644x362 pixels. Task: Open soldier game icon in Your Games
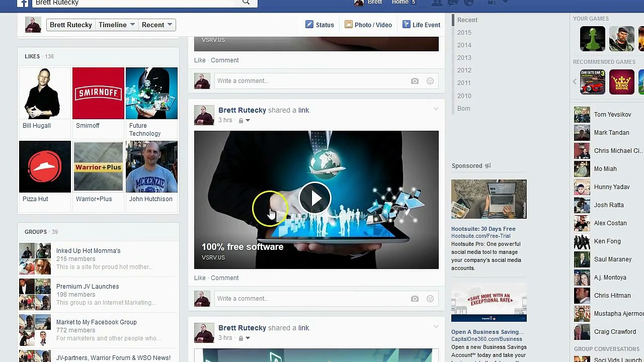pos(622,39)
